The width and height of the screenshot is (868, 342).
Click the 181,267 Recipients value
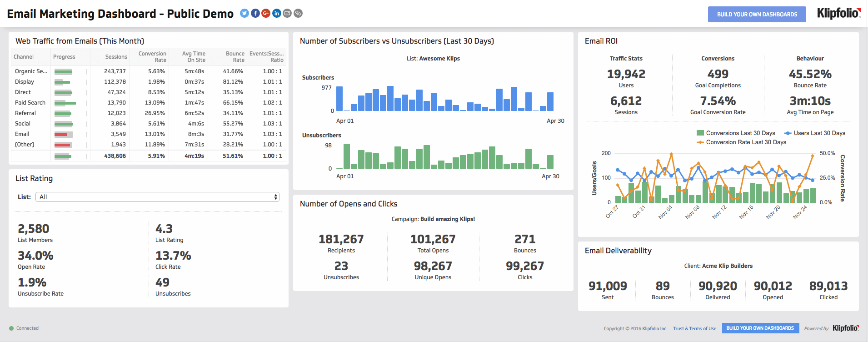click(341, 239)
